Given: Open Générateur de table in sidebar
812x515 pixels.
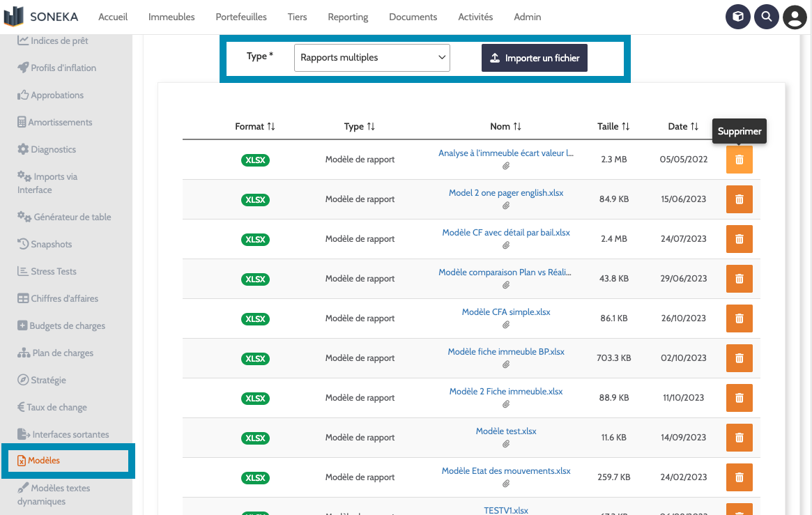Looking at the screenshot, I should (x=72, y=217).
